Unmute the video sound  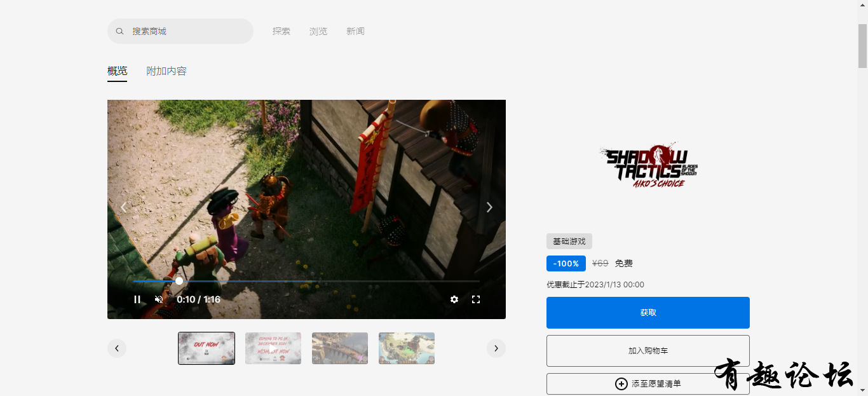159,299
